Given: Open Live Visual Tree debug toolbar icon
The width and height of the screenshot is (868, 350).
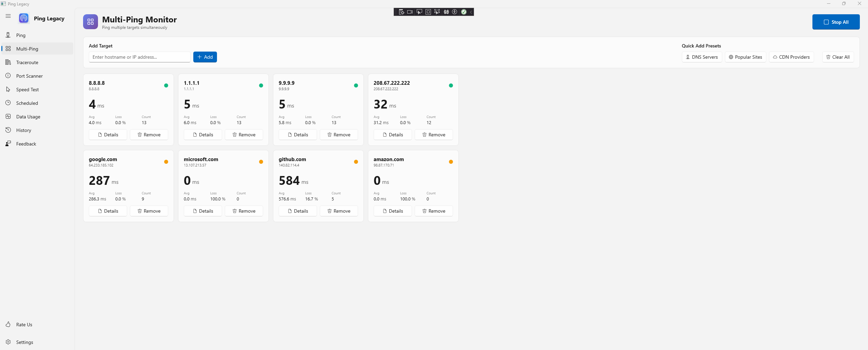Looking at the screenshot, I should [x=401, y=12].
